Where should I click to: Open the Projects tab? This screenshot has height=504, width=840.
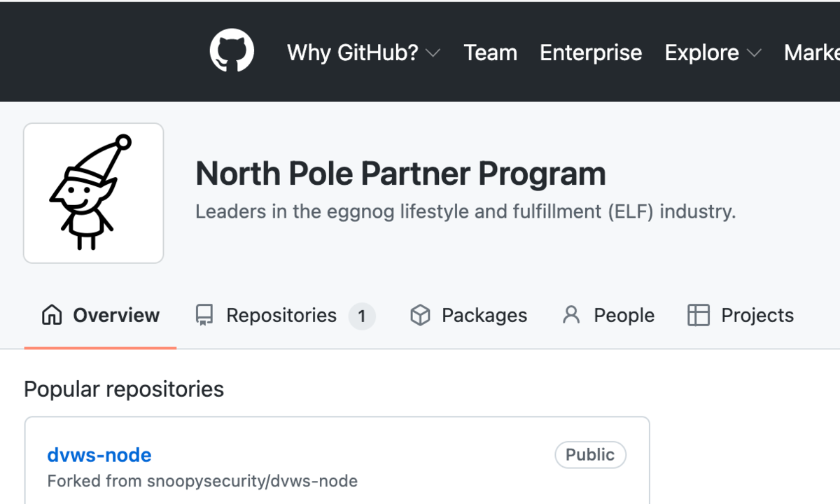pos(741,316)
